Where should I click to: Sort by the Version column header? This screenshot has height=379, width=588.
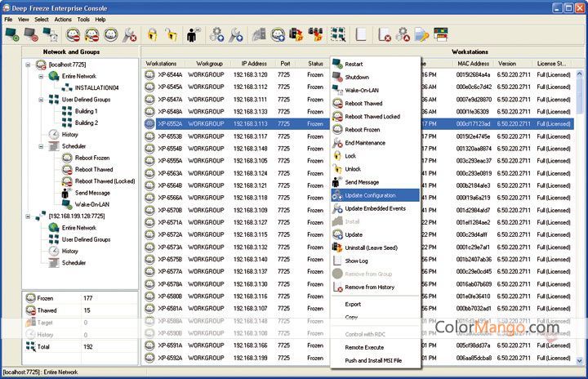point(507,64)
